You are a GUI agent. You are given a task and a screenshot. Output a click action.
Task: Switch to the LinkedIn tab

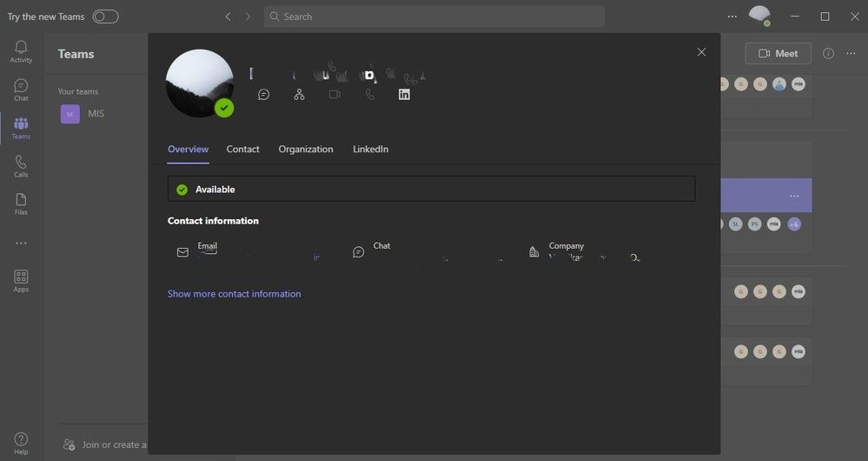370,149
